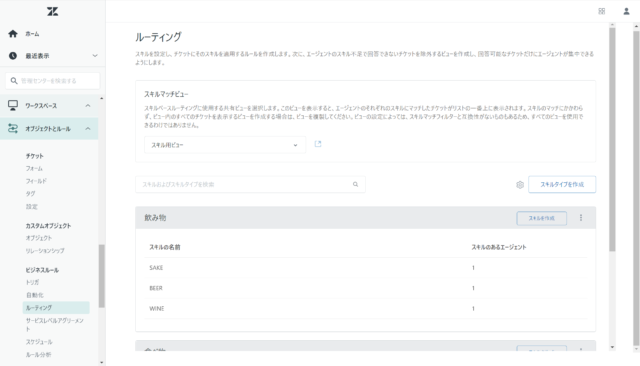Click the 最近表示 clock icon
The height and width of the screenshot is (366, 640).
click(13, 55)
